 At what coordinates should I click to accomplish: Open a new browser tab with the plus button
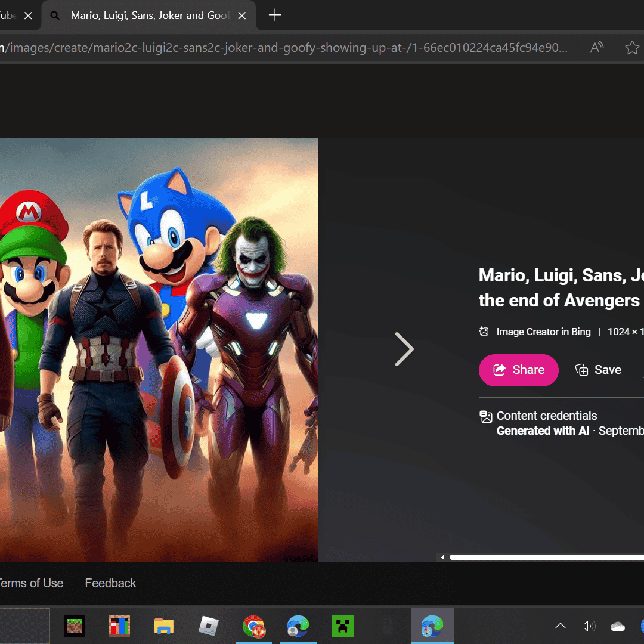(x=275, y=16)
